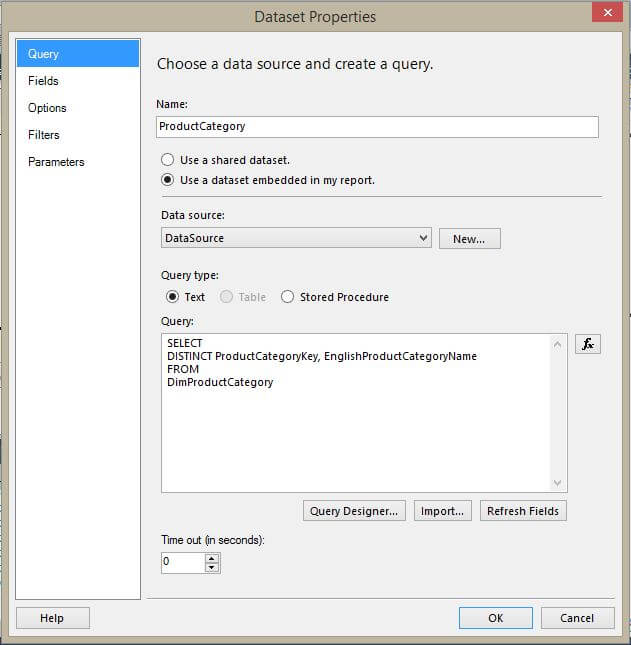The height and width of the screenshot is (645, 631).
Task: Click the Name field containing ProductCategory
Action: (x=377, y=127)
